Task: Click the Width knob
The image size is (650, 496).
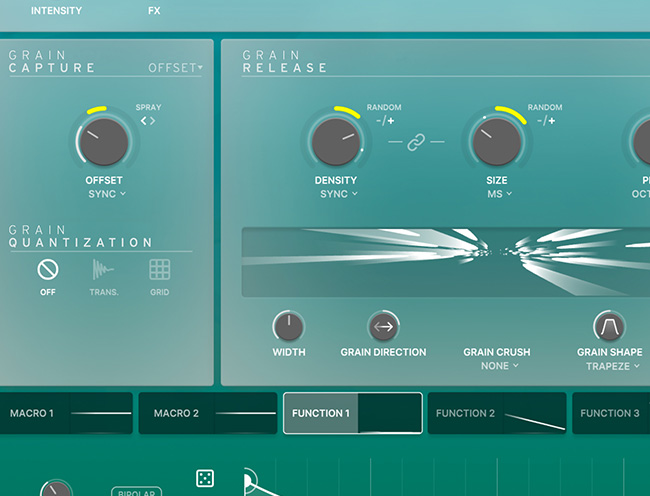Action: [288, 326]
